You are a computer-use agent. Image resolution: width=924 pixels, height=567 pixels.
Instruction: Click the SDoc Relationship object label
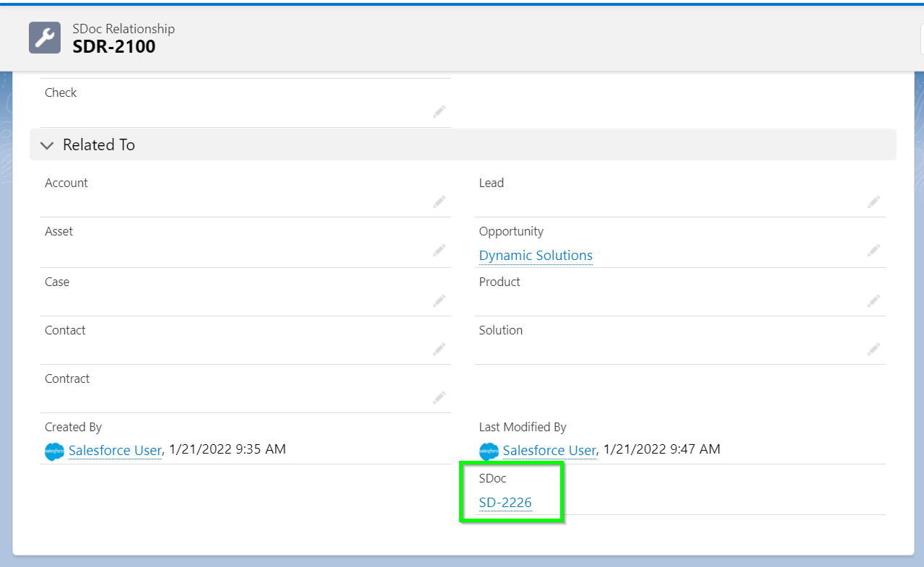click(x=123, y=29)
